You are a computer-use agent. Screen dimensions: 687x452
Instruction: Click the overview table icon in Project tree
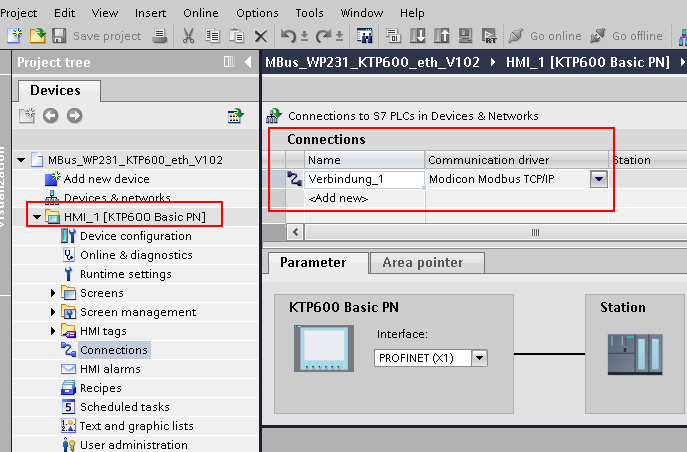[236, 116]
